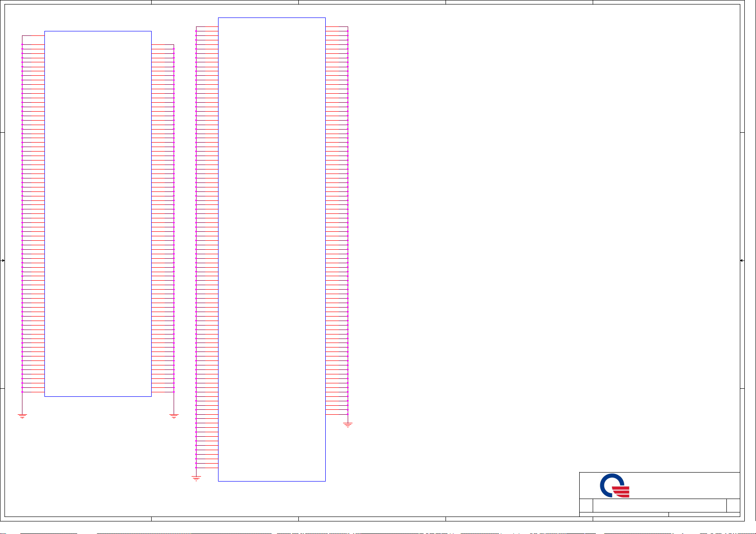Select ground symbol right of the larger component
The height and width of the screenshot is (534, 756).
tap(348, 425)
